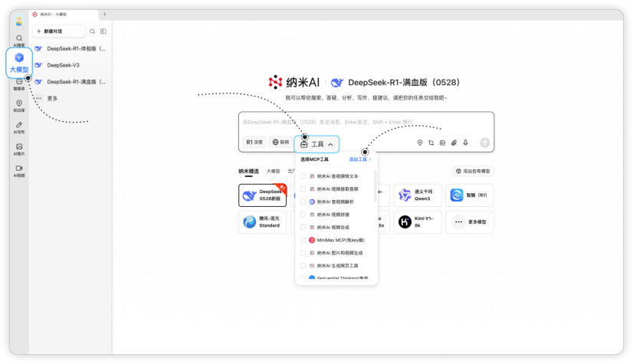Image resolution: width=633 pixels, height=364 pixels.
Task: Toggle R1 深度 thinking mode
Action: (x=254, y=142)
